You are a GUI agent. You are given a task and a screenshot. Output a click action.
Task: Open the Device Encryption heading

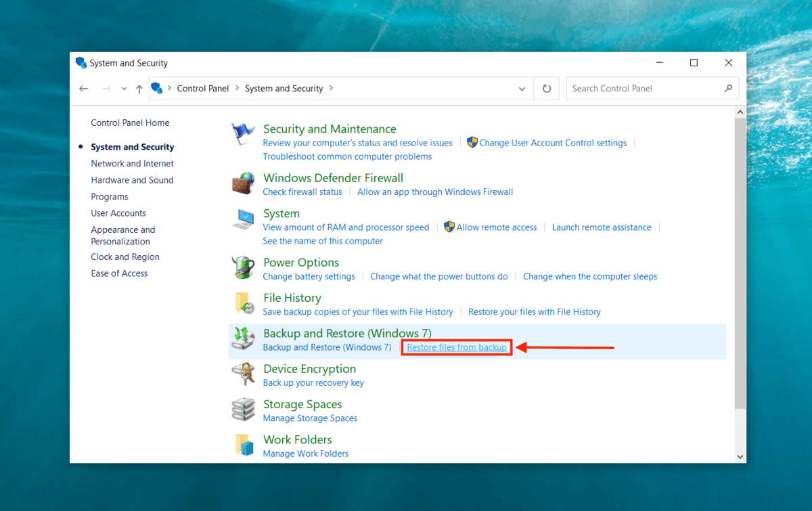pos(309,369)
